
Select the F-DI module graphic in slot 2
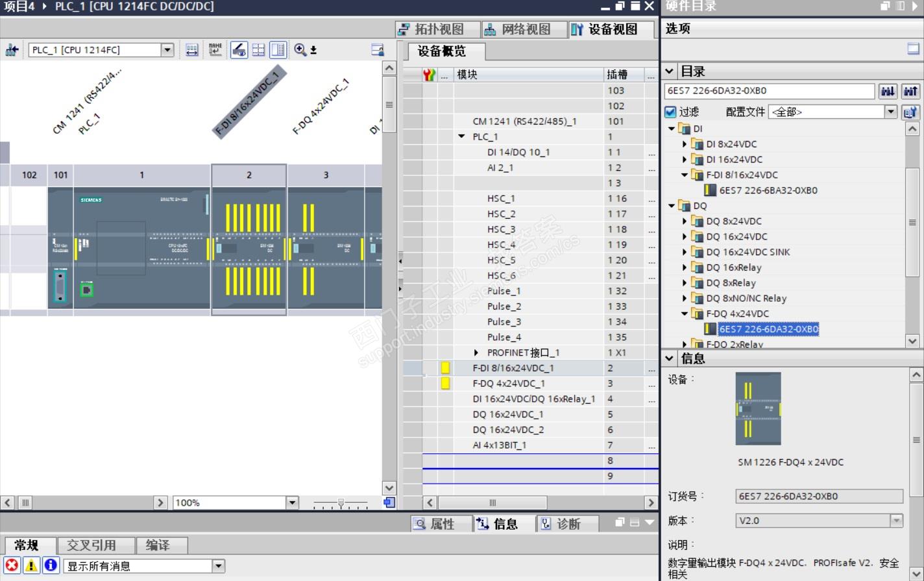pyautogui.click(x=249, y=248)
